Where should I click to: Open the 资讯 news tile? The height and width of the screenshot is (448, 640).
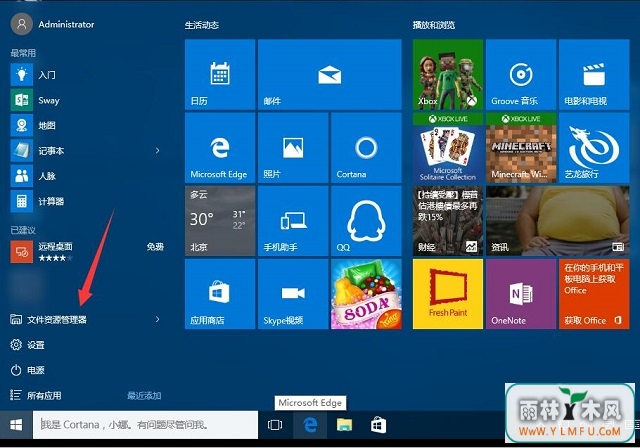pyautogui.click(x=558, y=221)
